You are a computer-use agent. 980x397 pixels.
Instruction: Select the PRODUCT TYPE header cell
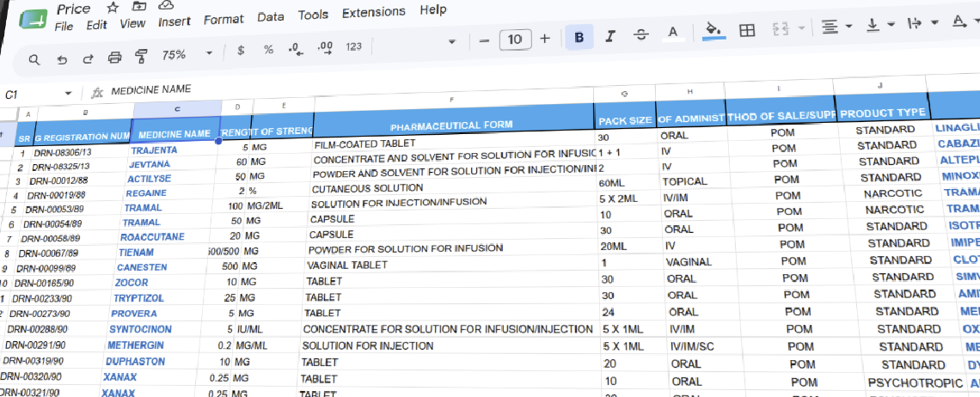point(883,113)
